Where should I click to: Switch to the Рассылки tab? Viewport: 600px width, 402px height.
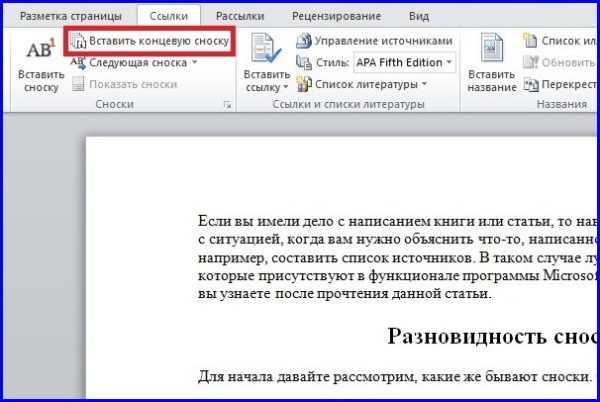[238, 15]
